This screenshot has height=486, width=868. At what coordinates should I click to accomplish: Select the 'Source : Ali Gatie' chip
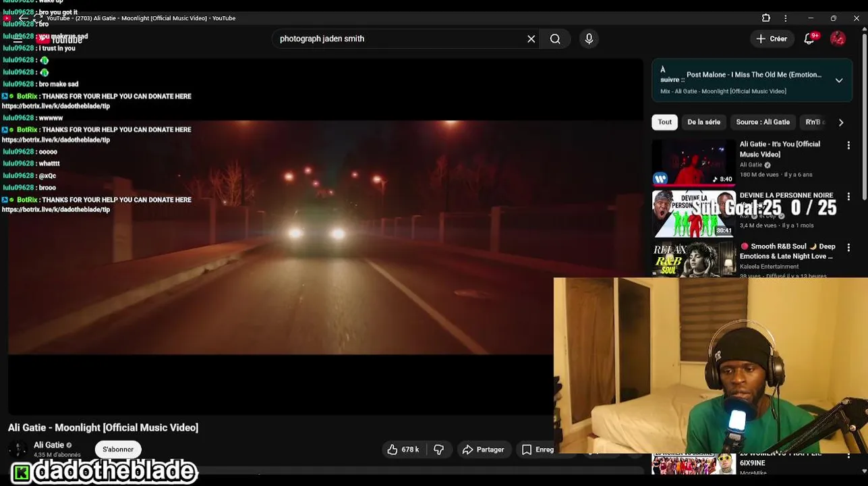tap(763, 122)
